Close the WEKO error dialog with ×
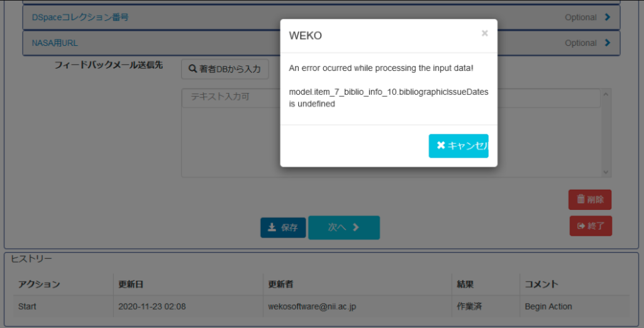Viewport: 644px width, 328px height. [484, 33]
